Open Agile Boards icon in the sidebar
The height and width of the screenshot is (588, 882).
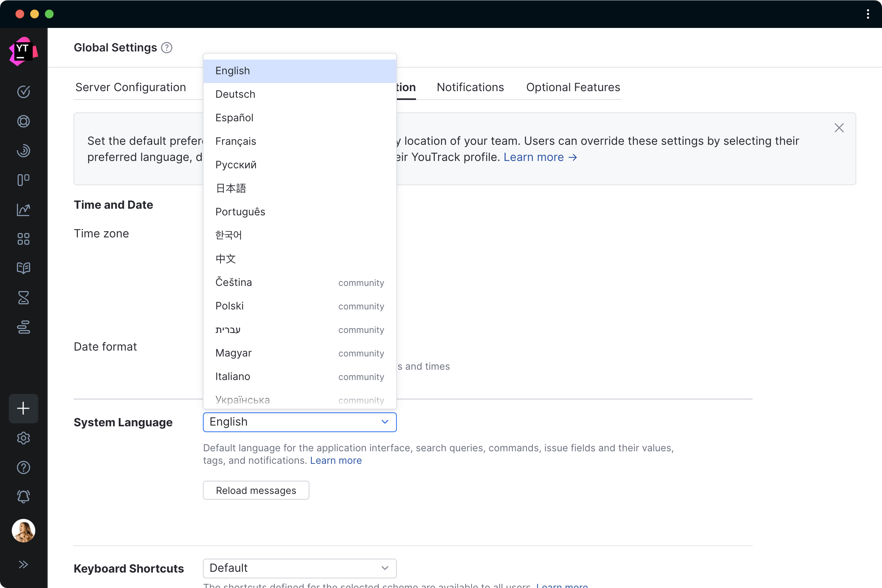click(x=23, y=180)
